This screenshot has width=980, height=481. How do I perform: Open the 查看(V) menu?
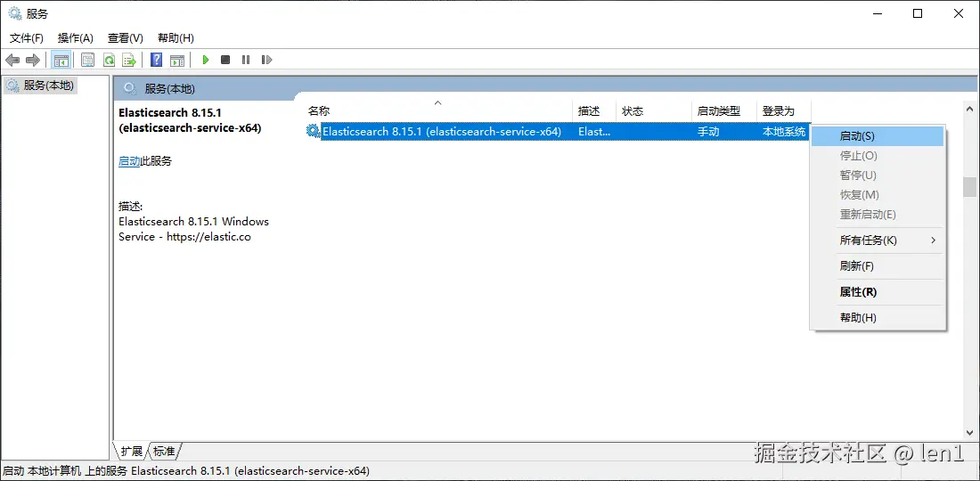click(x=126, y=38)
